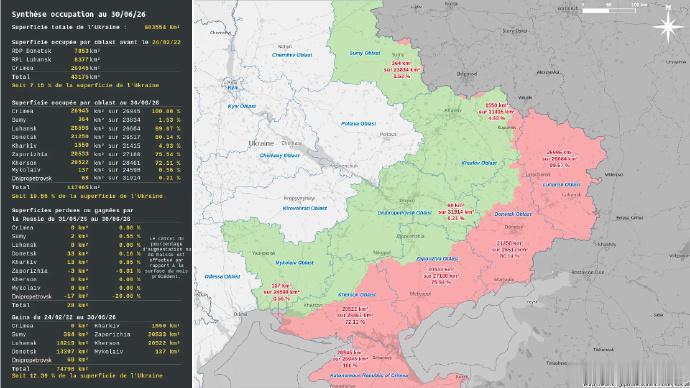Click the 'Cherkasy Oblast' map label
690x388 pixels.
279,156
